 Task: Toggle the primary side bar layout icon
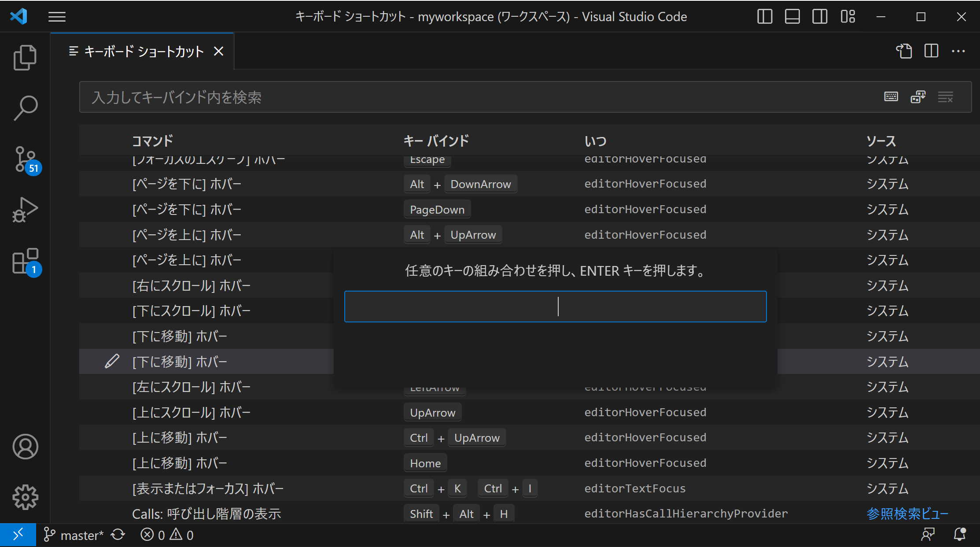(x=765, y=17)
